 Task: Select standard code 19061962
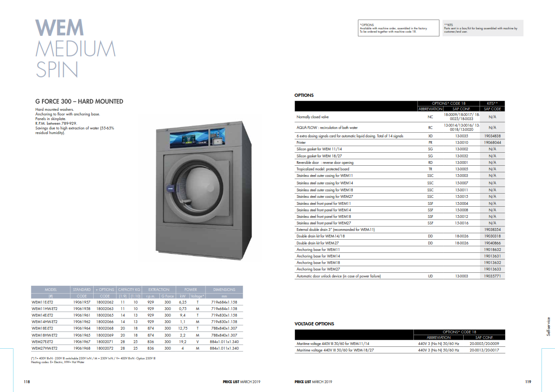(x=82, y=322)
